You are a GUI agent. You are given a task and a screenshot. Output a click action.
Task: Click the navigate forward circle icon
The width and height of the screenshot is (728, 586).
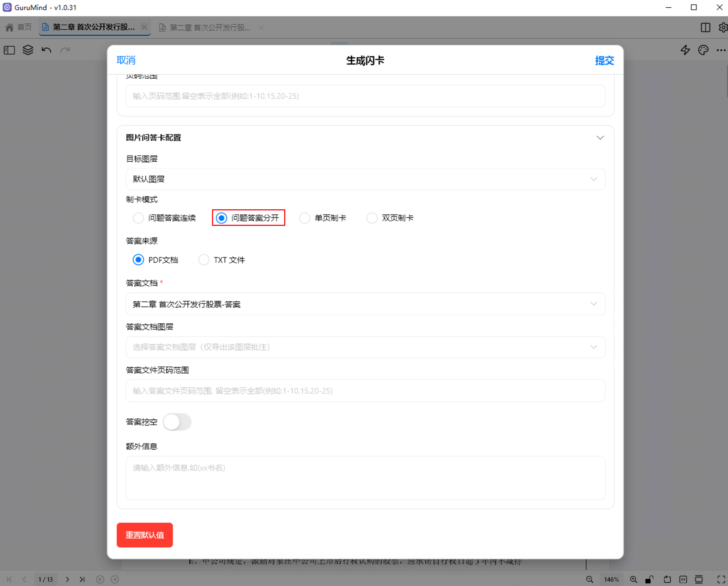[115, 579]
